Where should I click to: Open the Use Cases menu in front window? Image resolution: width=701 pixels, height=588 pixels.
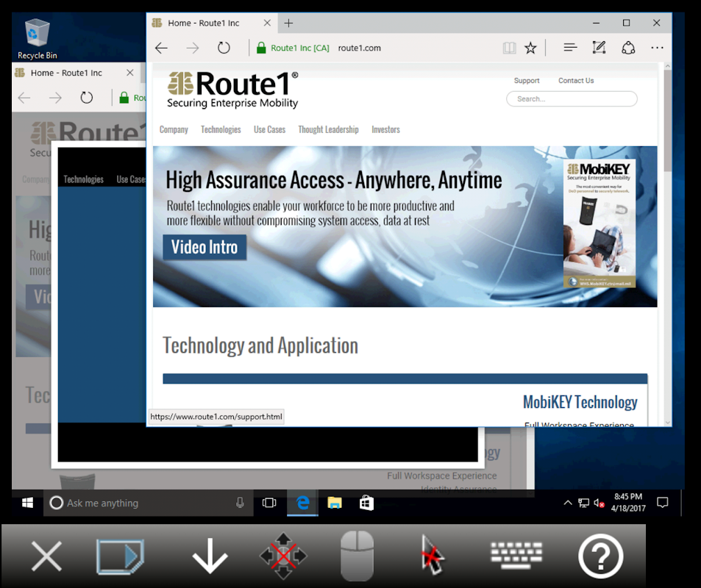click(x=269, y=129)
